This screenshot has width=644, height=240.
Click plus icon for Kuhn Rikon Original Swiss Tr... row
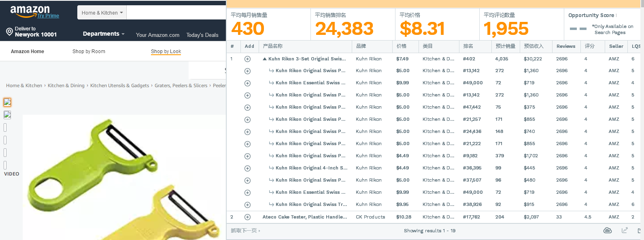click(x=248, y=205)
